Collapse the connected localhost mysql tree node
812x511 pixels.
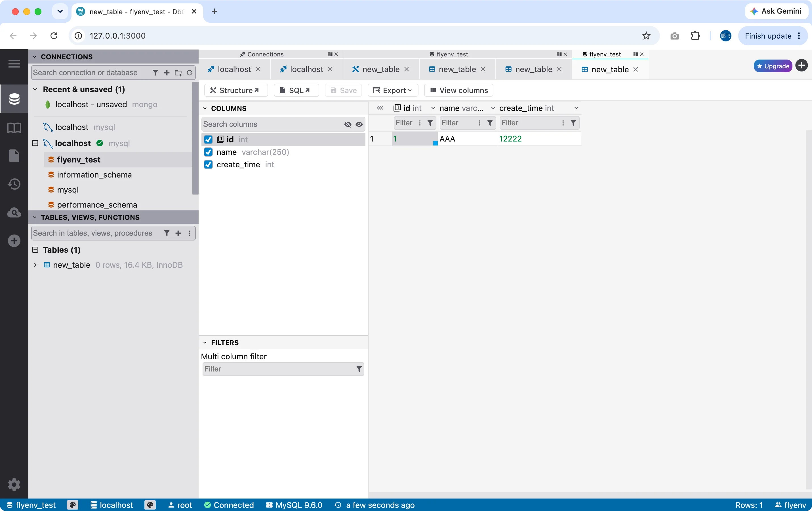[x=35, y=143]
